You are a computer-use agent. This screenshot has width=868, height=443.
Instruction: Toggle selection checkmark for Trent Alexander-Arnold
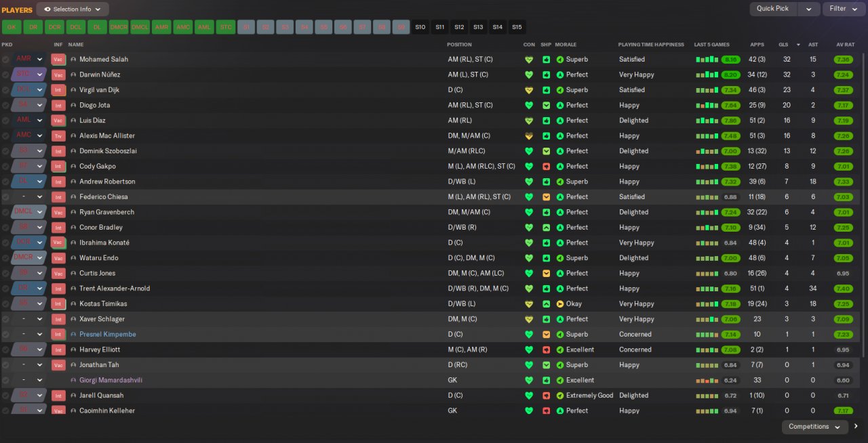point(5,289)
